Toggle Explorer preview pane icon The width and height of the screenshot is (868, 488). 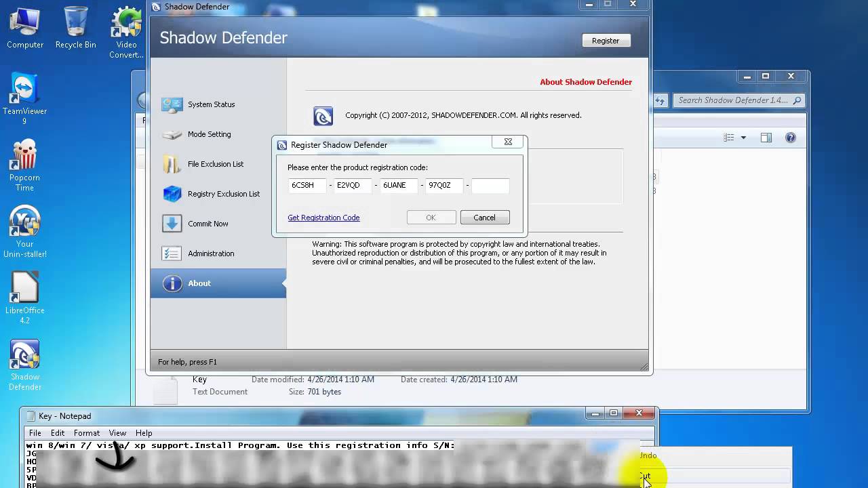pos(766,138)
